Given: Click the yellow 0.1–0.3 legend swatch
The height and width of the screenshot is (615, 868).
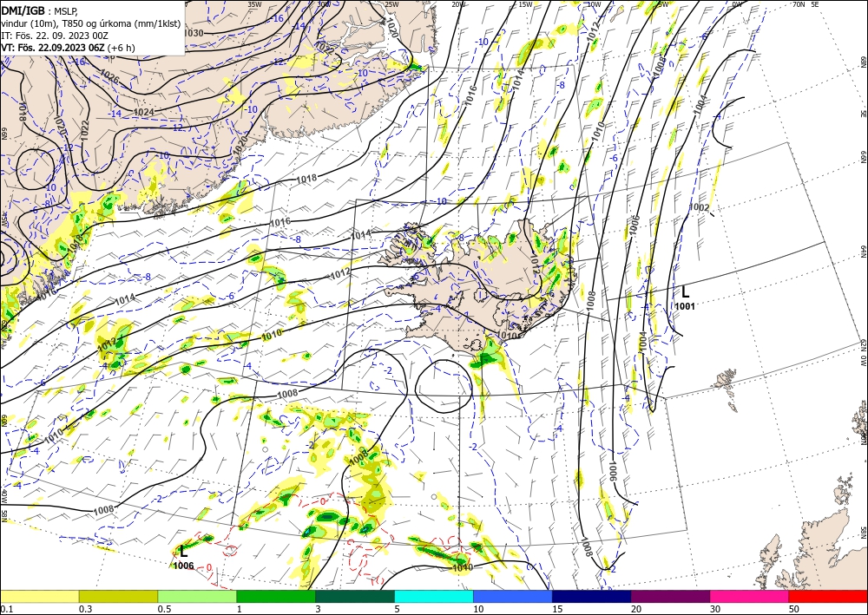Looking at the screenshot, I should pyautogui.click(x=39, y=596).
